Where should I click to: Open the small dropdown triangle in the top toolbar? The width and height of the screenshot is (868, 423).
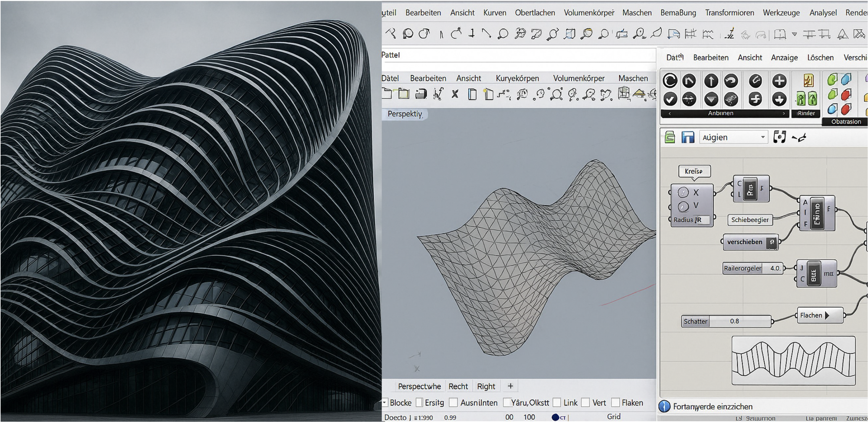click(794, 34)
